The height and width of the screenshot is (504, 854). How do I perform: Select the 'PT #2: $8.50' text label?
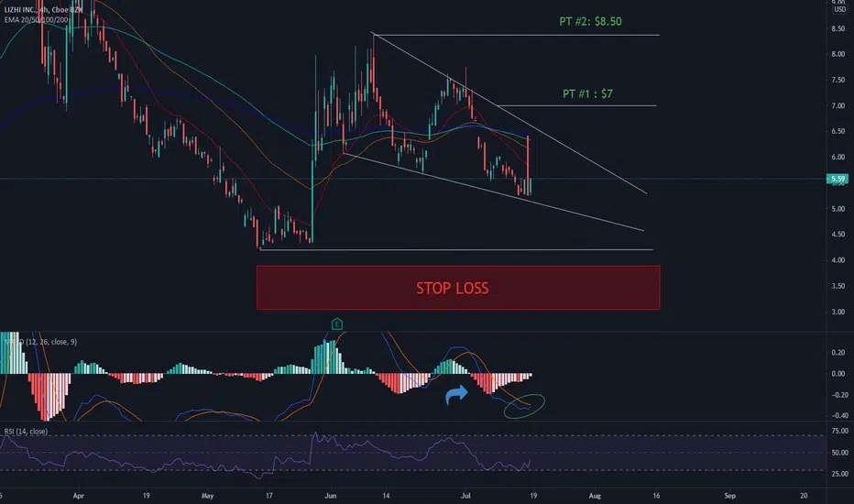[x=590, y=21]
